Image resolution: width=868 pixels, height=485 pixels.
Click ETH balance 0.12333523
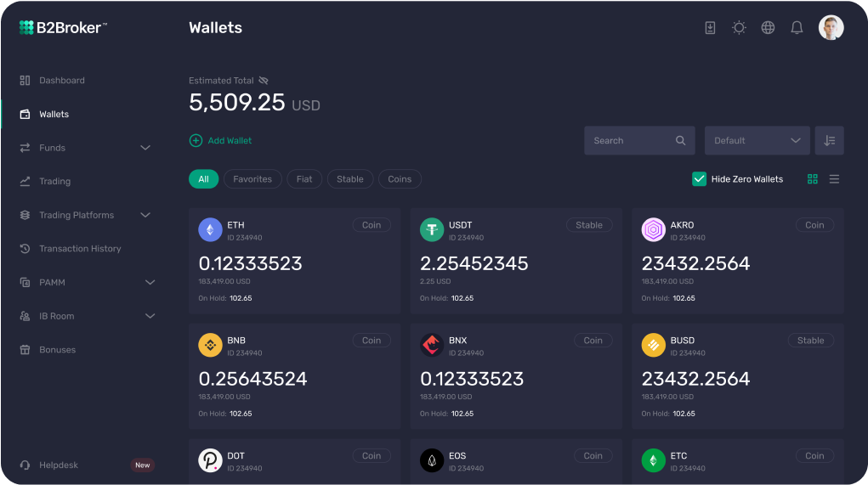[250, 263]
